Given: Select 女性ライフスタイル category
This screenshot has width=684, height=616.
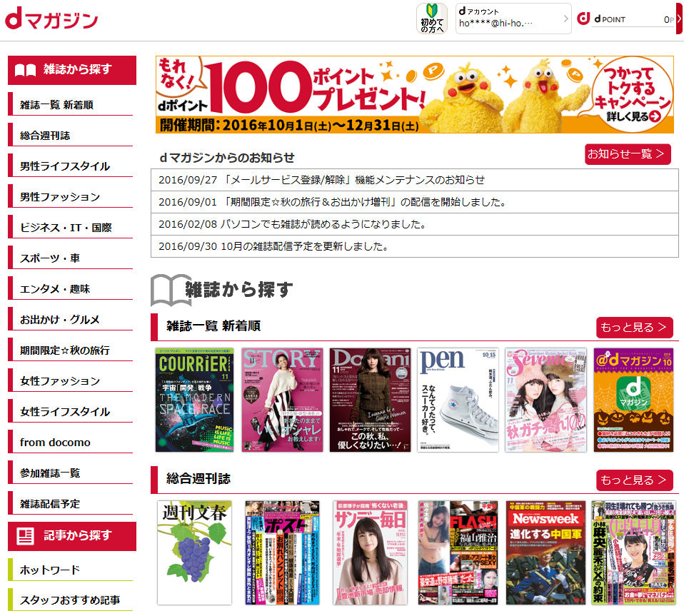Looking at the screenshot, I should click(70, 412).
